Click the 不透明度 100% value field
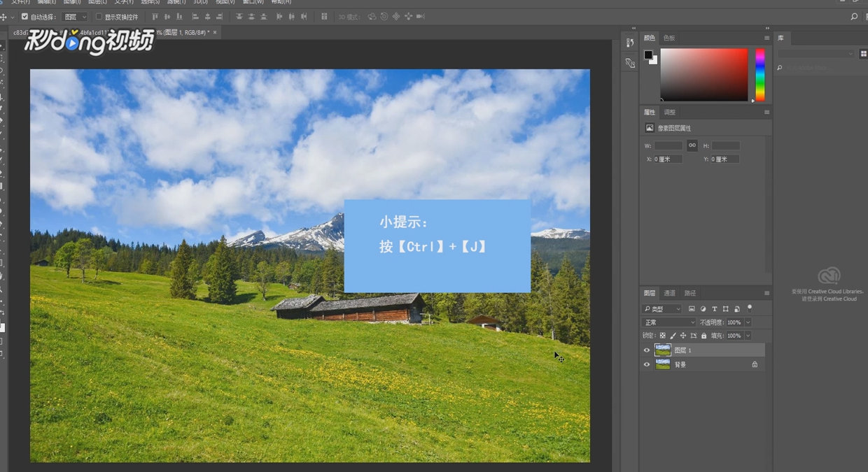Viewport: 868px width, 472px height. [734, 322]
